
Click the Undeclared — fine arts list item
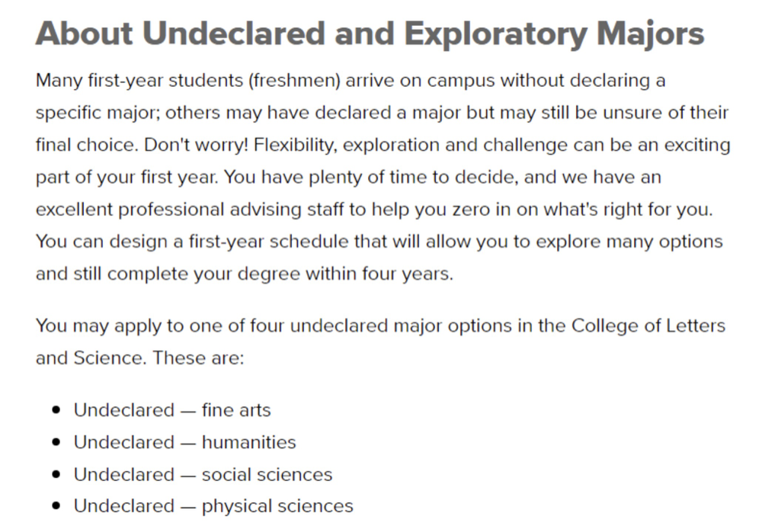pyautogui.click(x=172, y=410)
